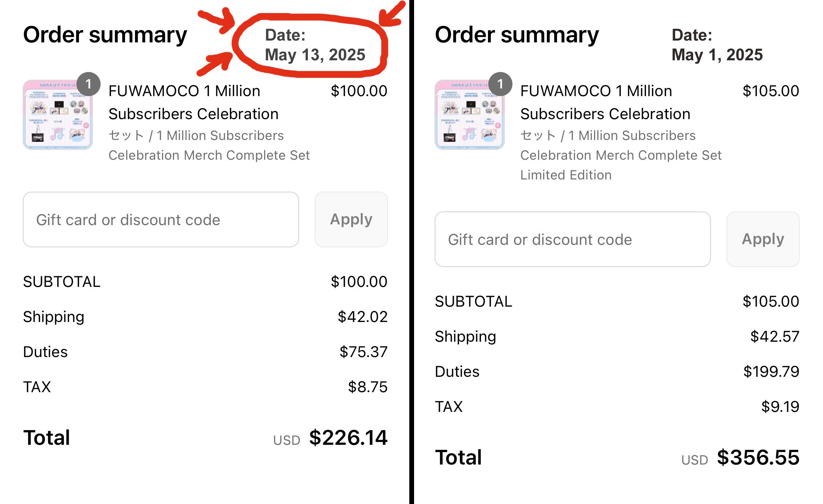Click the $356.55 total amount

click(758, 457)
